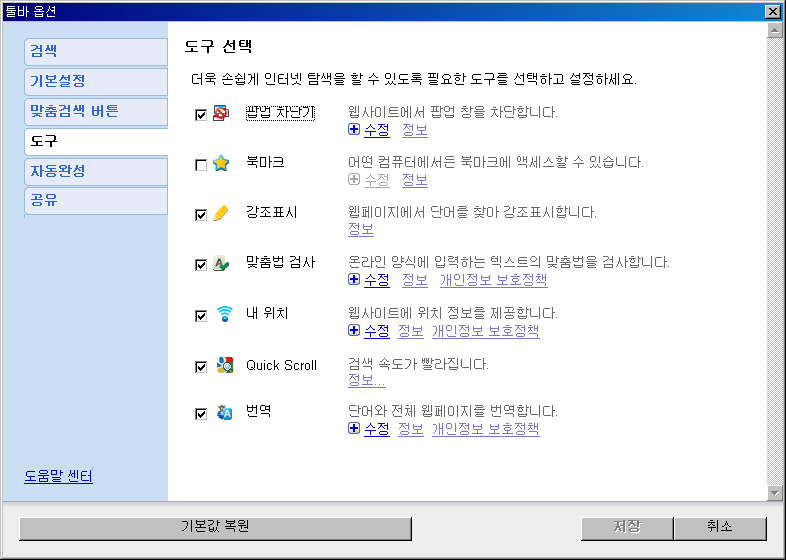
Task: Click 수정 link for 내 위치
Action: [x=377, y=331]
